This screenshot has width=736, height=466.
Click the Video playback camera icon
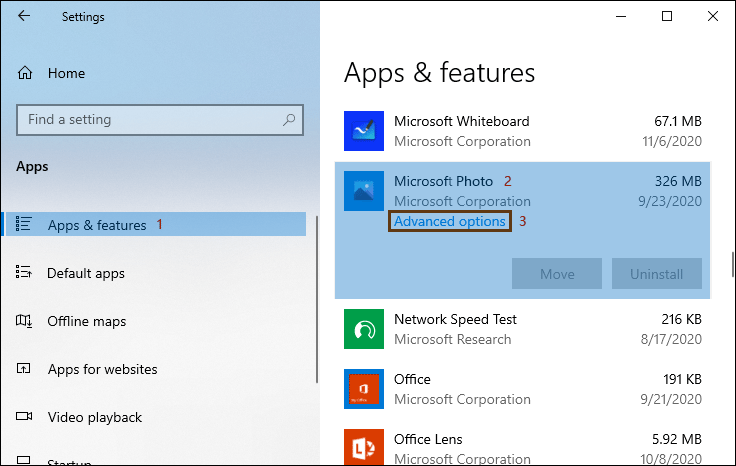24,416
